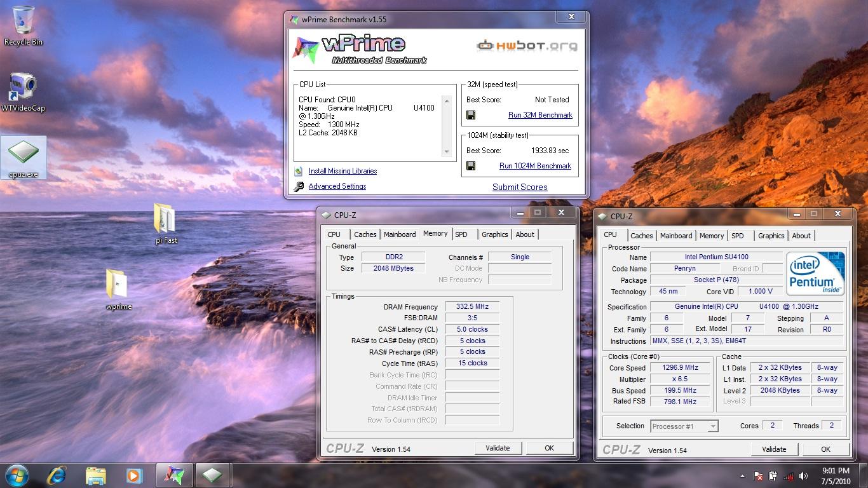Click the Intel Pentium inside logo
The width and height of the screenshot is (868, 488).
coord(816,274)
